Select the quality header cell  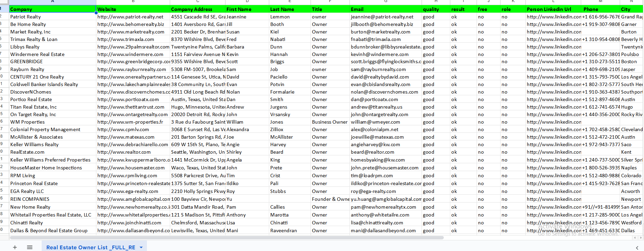[x=436, y=9]
